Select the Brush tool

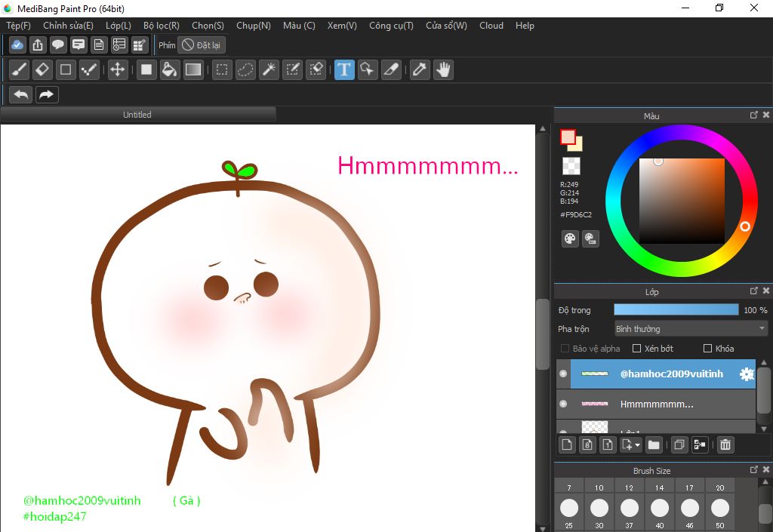tap(19, 69)
